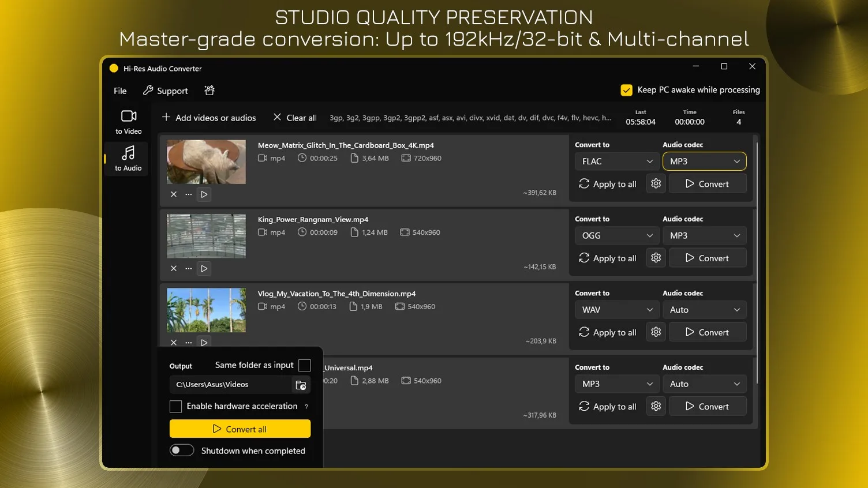The height and width of the screenshot is (488, 868).
Task: Open the MP3 codec dropdown in the King_Power_Rangnam_View row
Action: 705,235
